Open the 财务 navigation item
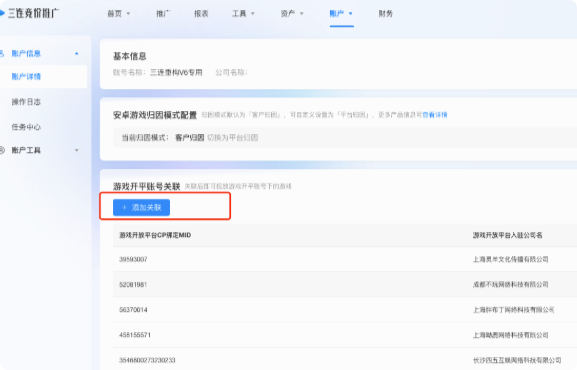This screenshot has height=370, width=577. coord(386,14)
